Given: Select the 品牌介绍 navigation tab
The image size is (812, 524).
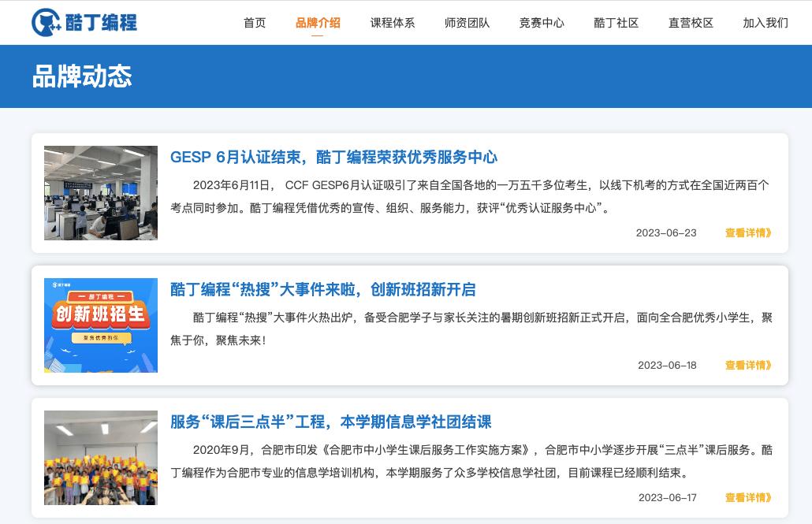Looking at the screenshot, I should 318,23.
